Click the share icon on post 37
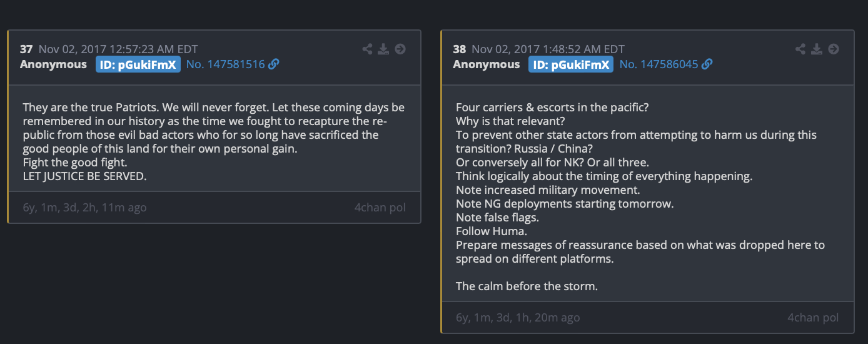This screenshot has width=868, height=344. [x=367, y=49]
